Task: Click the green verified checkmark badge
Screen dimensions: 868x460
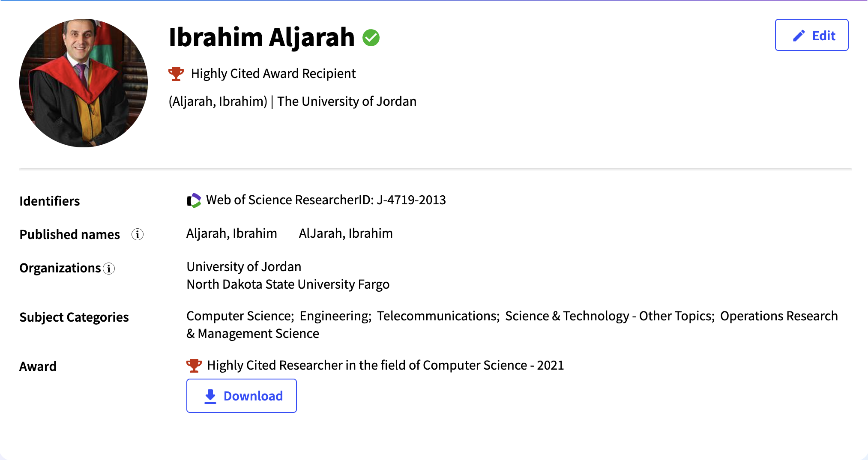Action: (371, 38)
